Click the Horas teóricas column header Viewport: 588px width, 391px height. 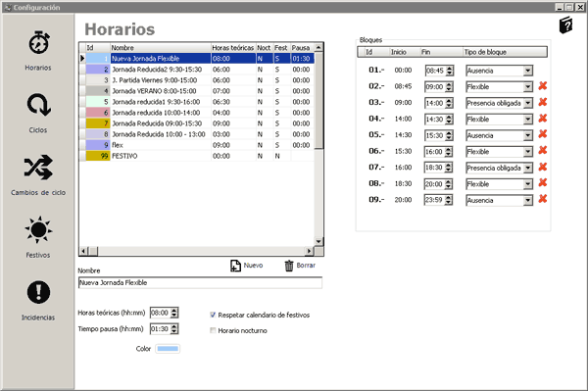coord(233,48)
